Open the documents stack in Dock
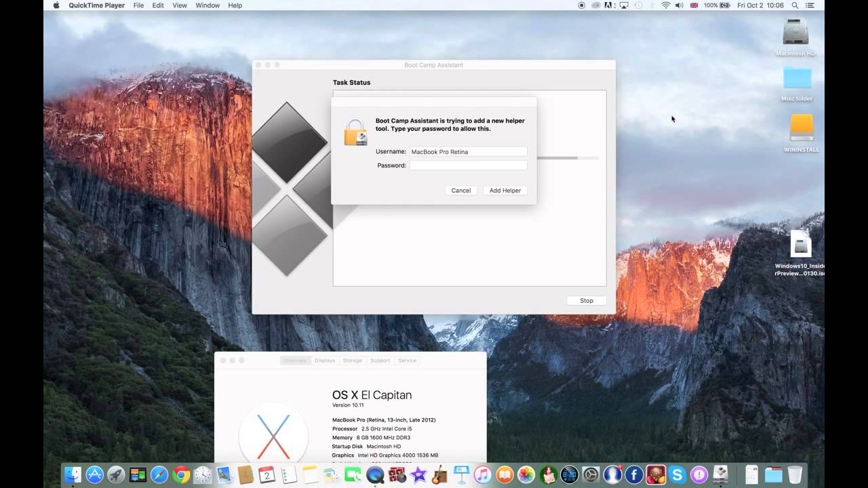 pos(751,474)
